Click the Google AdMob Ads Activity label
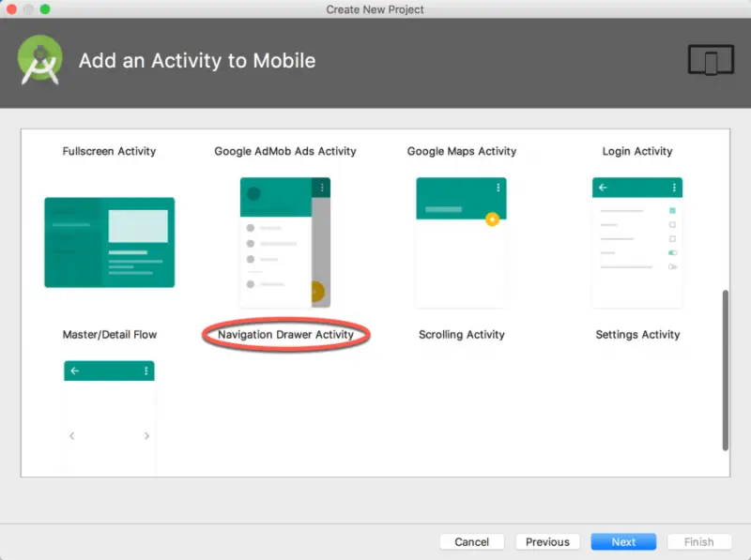 [285, 151]
